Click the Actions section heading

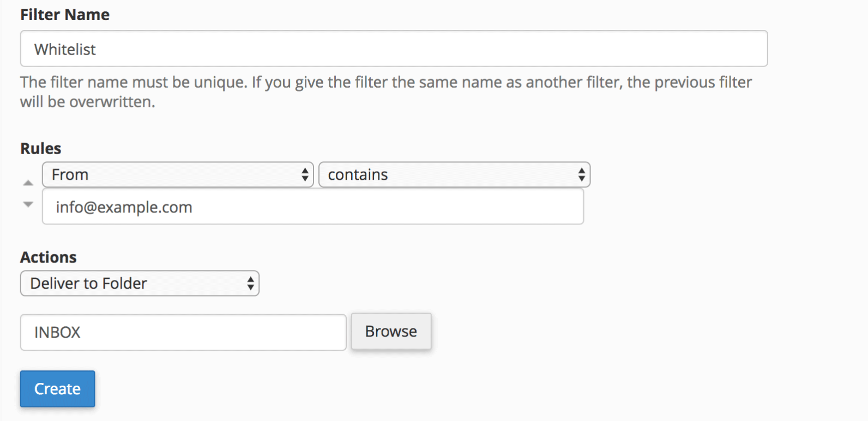point(49,257)
